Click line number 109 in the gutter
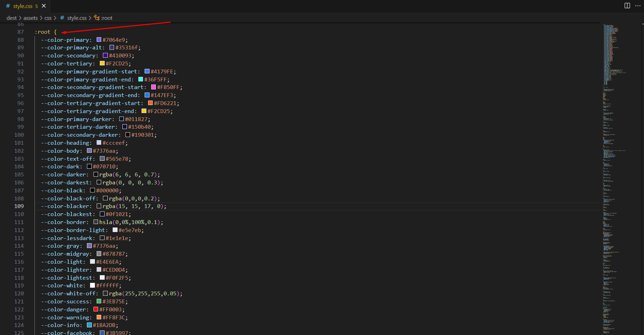Image resolution: width=644 pixels, height=335 pixels. pyautogui.click(x=19, y=206)
